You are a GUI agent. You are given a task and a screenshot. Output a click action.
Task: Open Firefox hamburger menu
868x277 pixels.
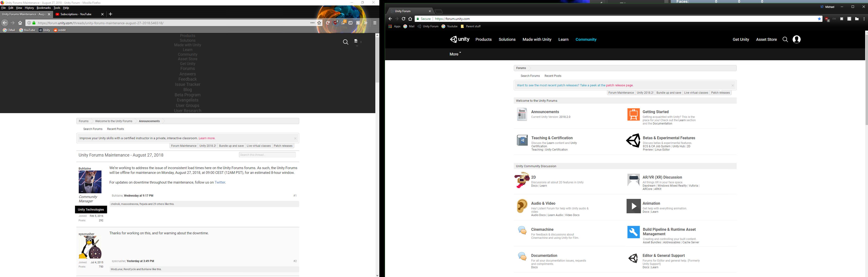tap(374, 23)
